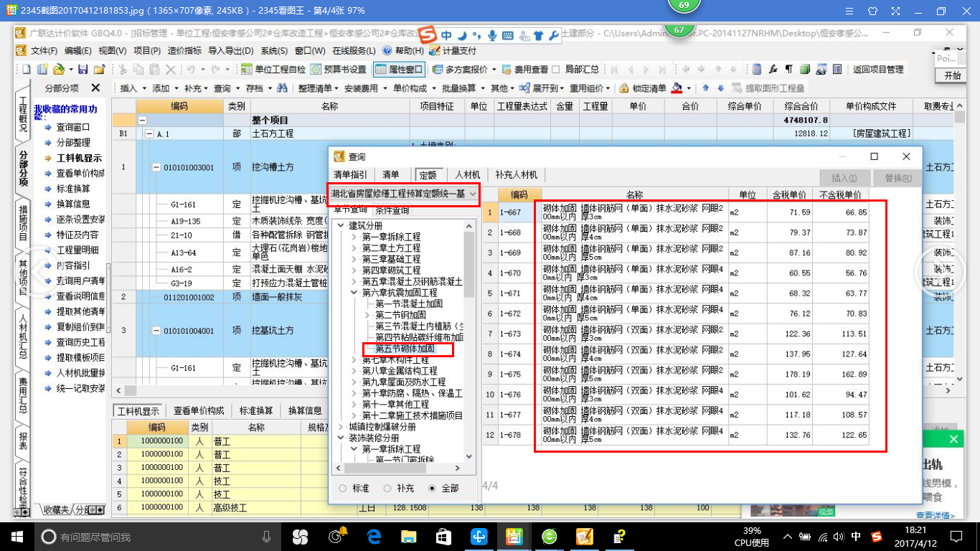
Task: Click the binoculars find icon
Action: pyautogui.click(x=283, y=88)
